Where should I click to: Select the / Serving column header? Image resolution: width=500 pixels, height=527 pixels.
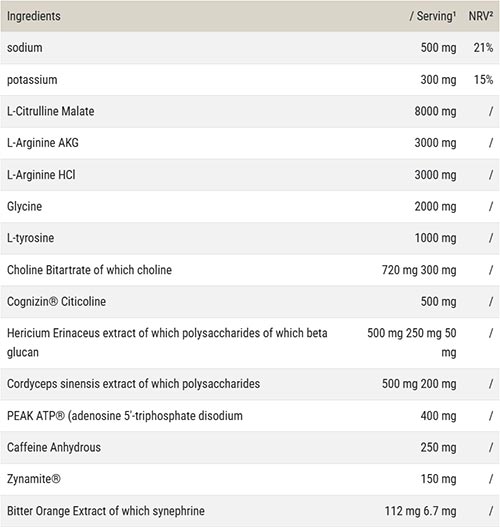tap(433, 16)
